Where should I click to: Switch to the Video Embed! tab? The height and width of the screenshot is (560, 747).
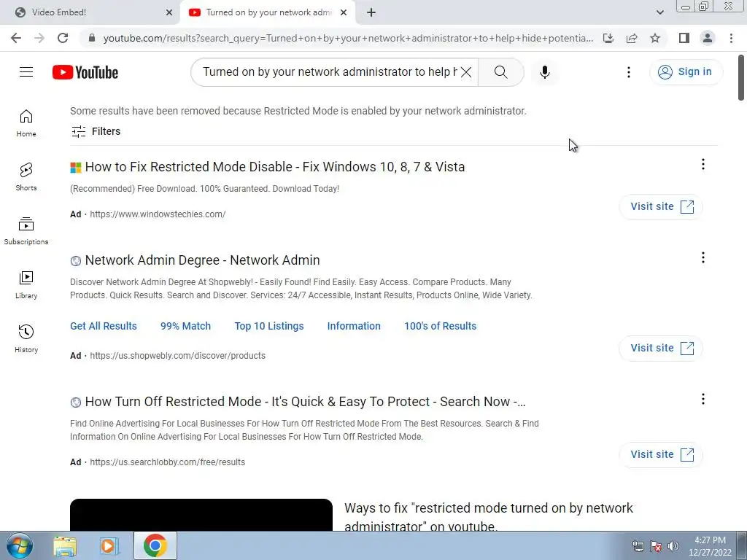90,12
